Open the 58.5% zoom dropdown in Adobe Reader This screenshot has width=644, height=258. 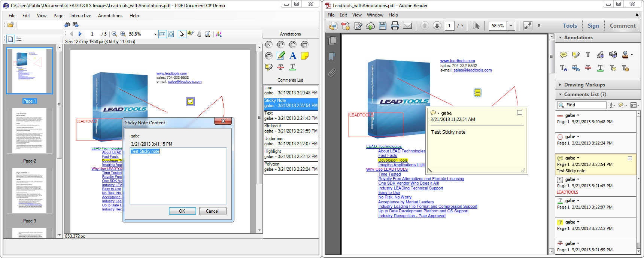pos(511,26)
